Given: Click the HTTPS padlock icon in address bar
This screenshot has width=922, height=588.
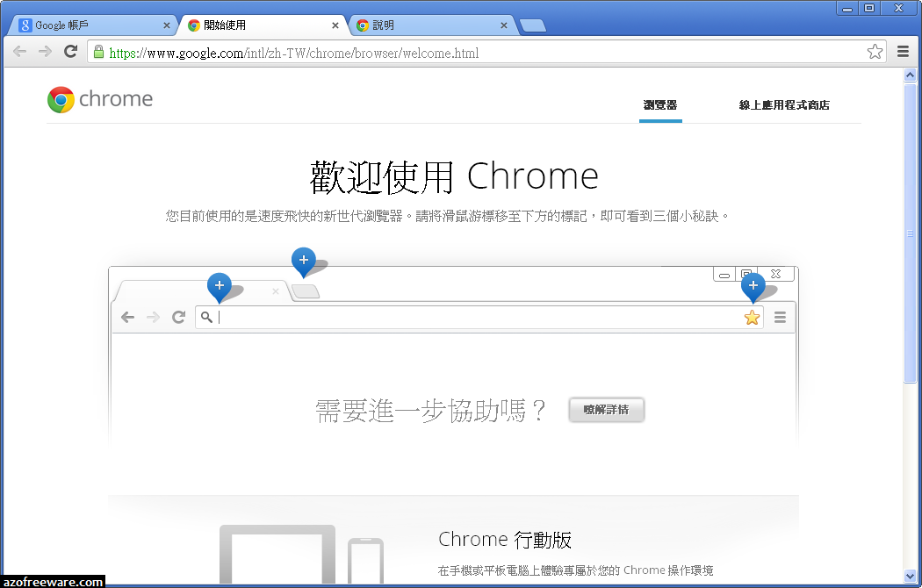Looking at the screenshot, I should tap(98, 52).
